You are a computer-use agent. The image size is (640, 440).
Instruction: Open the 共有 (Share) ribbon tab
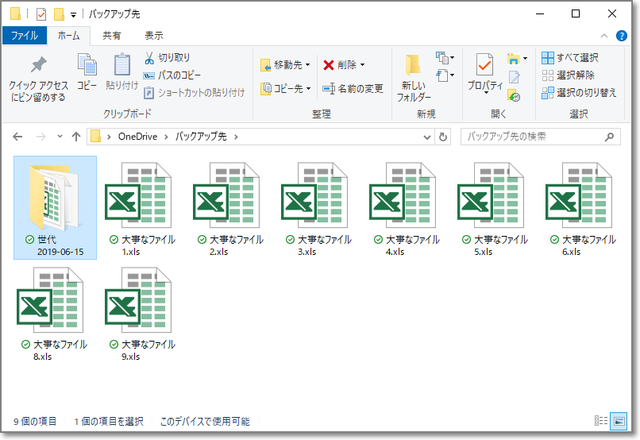coord(112,35)
